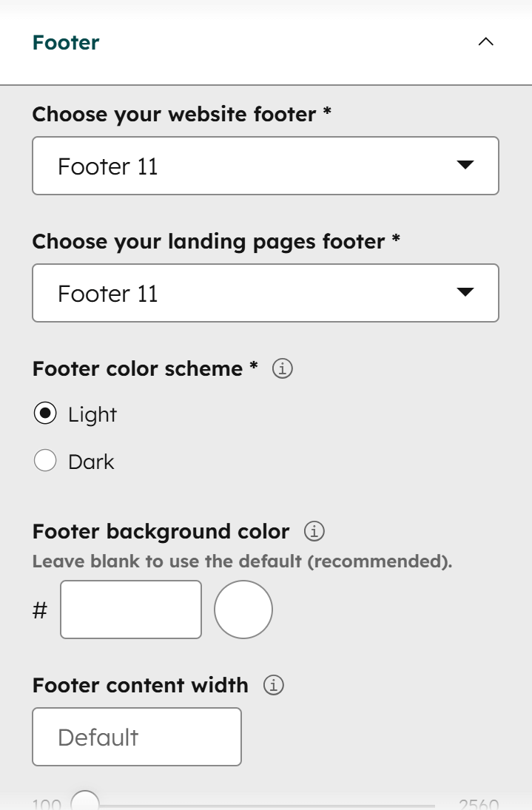
Task: Open the background color picker circle
Action: click(x=243, y=609)
